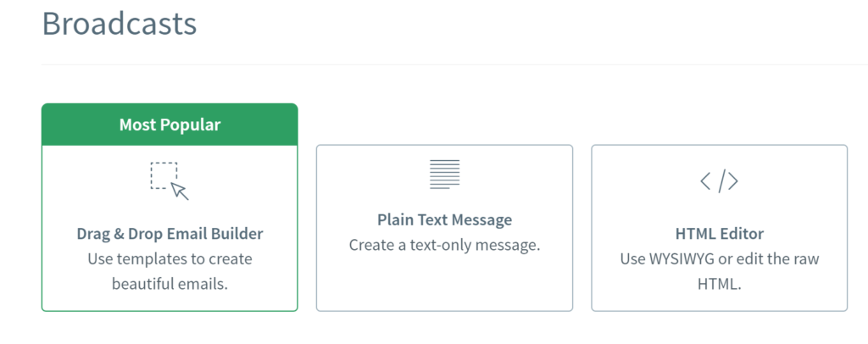This screenshot has height=344, width=868.
Task: Select the Plain Text Message card
Action: [x=444, y=228]
